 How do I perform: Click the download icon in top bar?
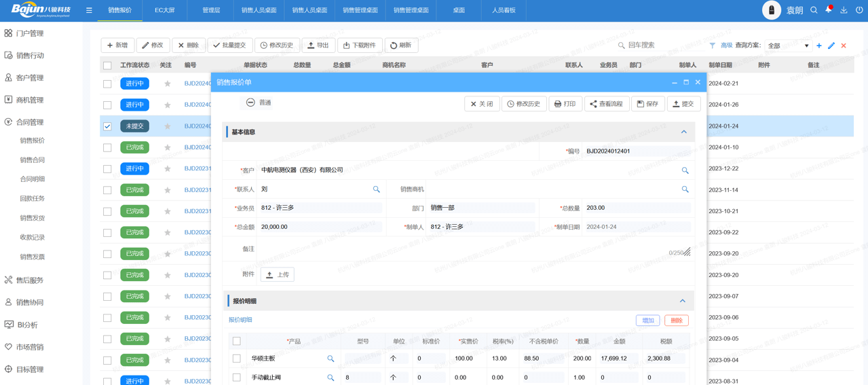click(x=844, y=10)
